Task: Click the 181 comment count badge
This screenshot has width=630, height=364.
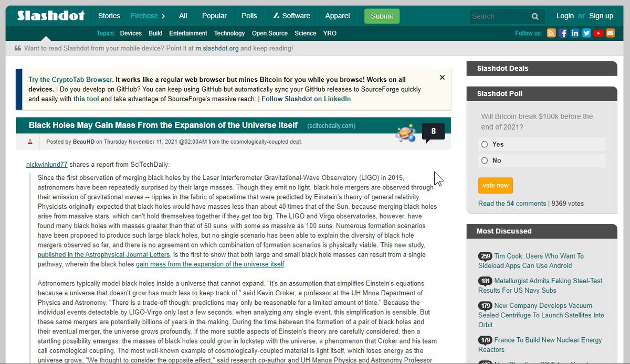Action: tap(485, 281)
